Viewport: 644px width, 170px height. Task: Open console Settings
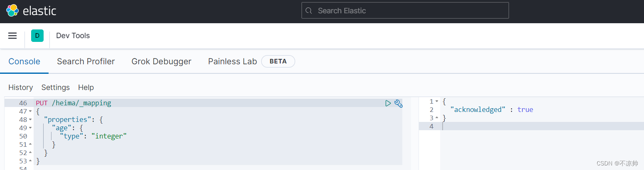click(56, 87)
